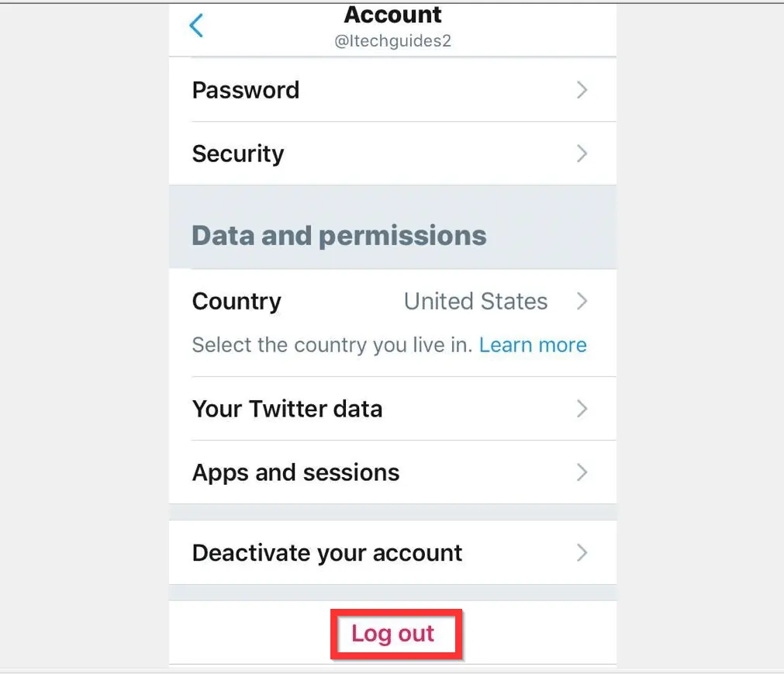Image resolution: width=784 pixels, height=674 pixels.
Task: Click the Password row chevron
Action: pyautogui.click(x=582, y=90)
